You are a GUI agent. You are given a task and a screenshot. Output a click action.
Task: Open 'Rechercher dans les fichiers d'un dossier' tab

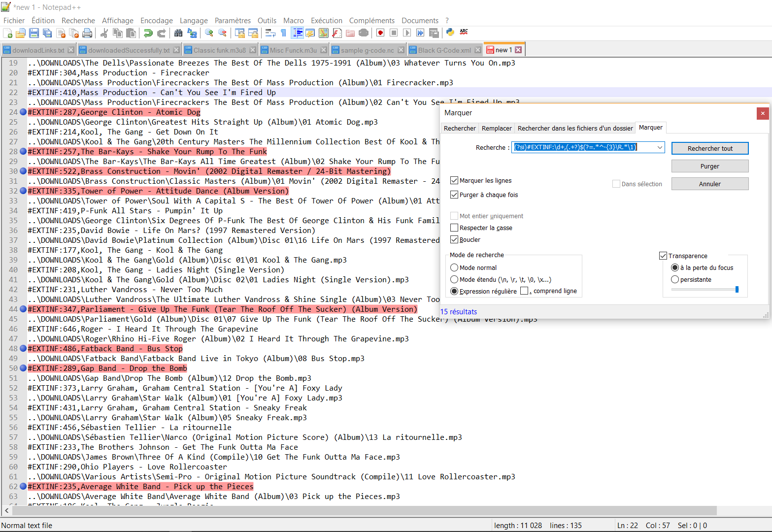pos(575,129)
